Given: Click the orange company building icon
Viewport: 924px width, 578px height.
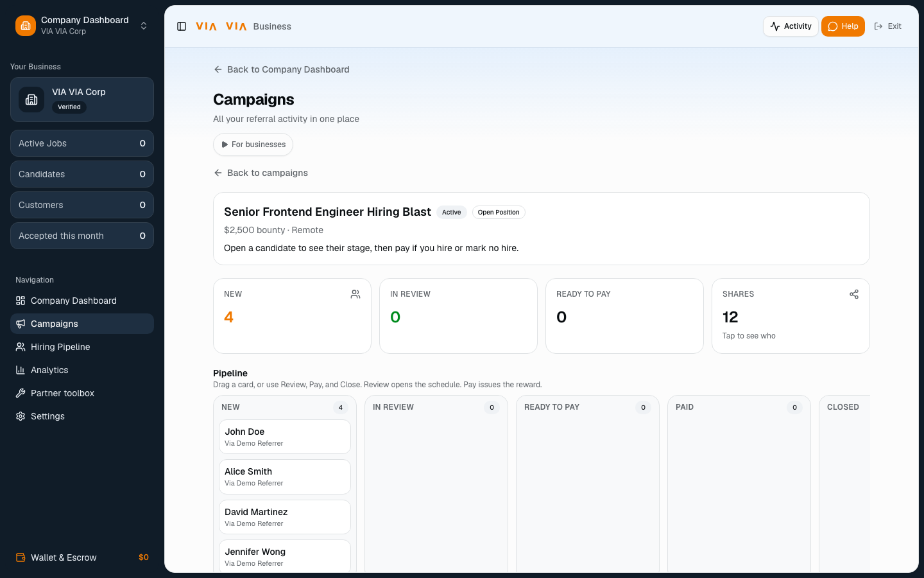Looking at the screenshot, I should pyautogui.click(x=26, y=26).
